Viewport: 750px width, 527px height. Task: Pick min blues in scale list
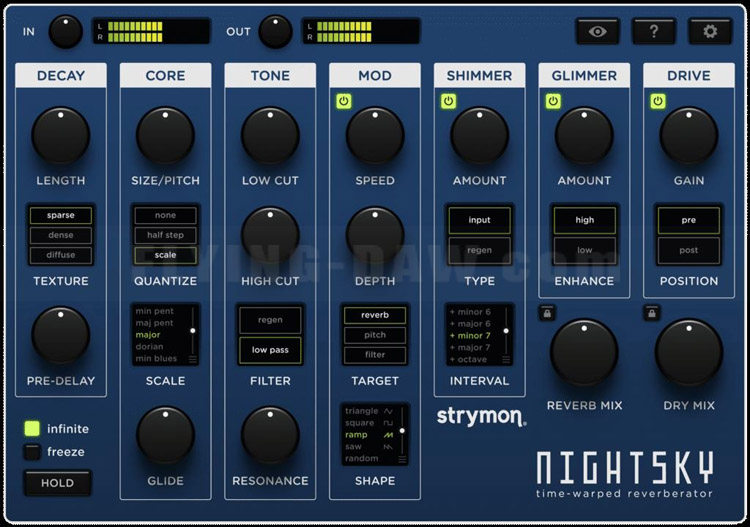pyautogui.click(x=156, y=358)
